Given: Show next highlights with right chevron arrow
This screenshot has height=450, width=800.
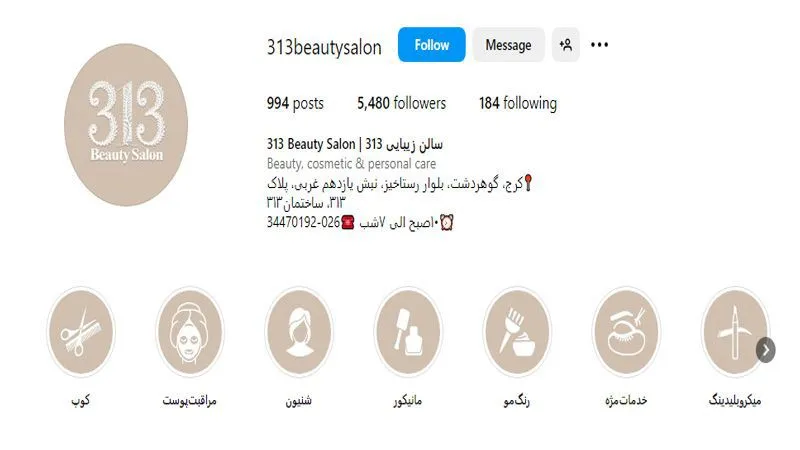Looking at the screenshot, I should 766,350.
